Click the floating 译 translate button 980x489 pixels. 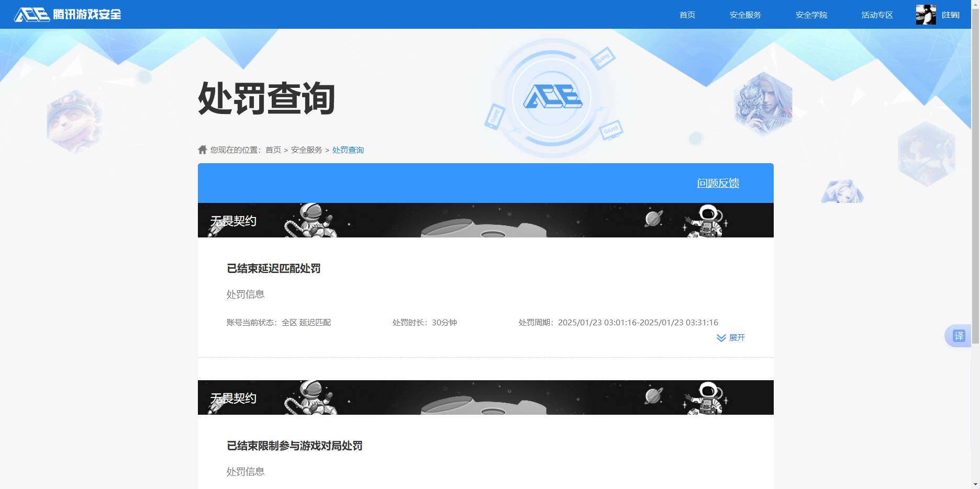tap(960, 336)
